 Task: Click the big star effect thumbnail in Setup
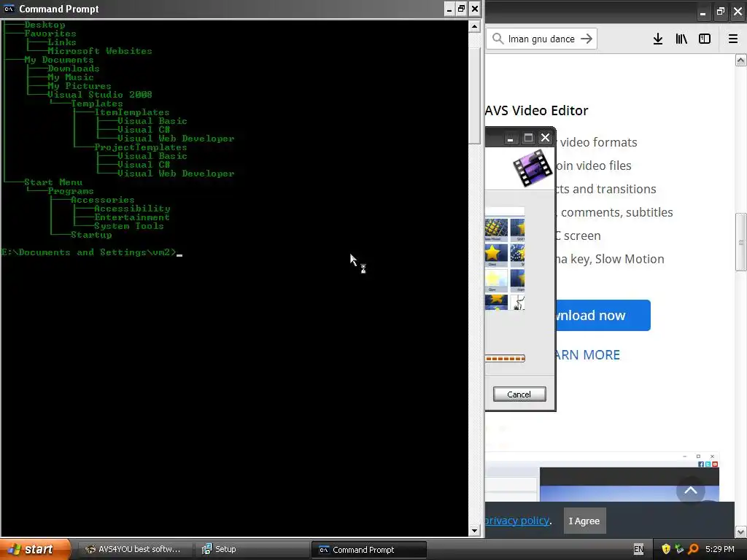pos(496,254)
